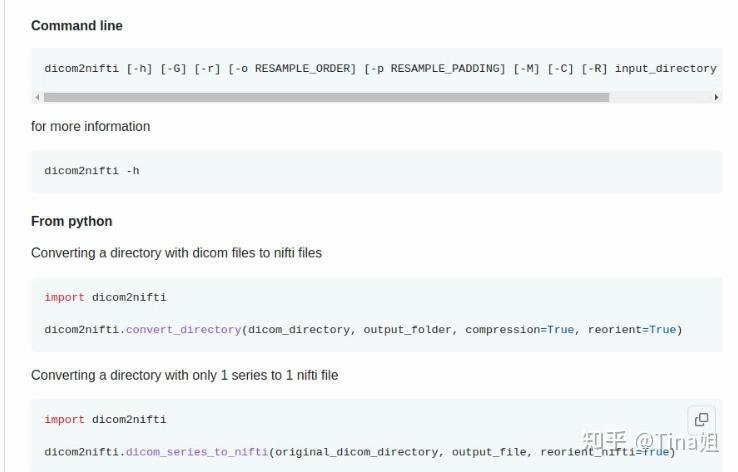This screenshot has width=738, height=472.
Task: Click the original_dicom_directory argument
Action: pos(357,452)
